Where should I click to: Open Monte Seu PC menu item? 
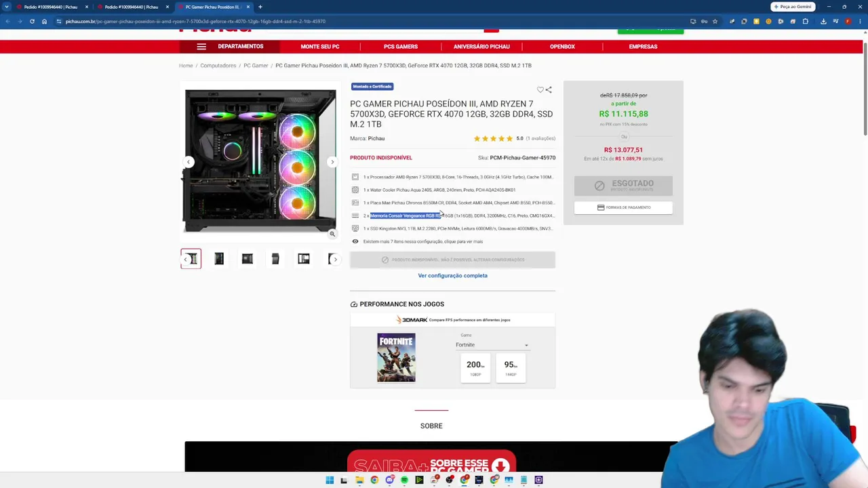coord(320,47)
